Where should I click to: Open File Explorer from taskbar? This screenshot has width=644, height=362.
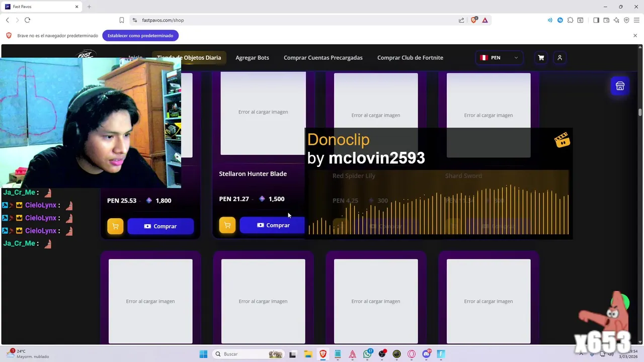pyautogui.click(x=308, y=354)
